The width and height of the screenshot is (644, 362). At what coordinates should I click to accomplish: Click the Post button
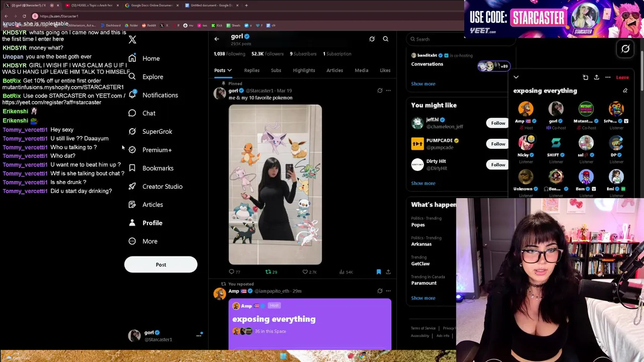pos(161,264)
